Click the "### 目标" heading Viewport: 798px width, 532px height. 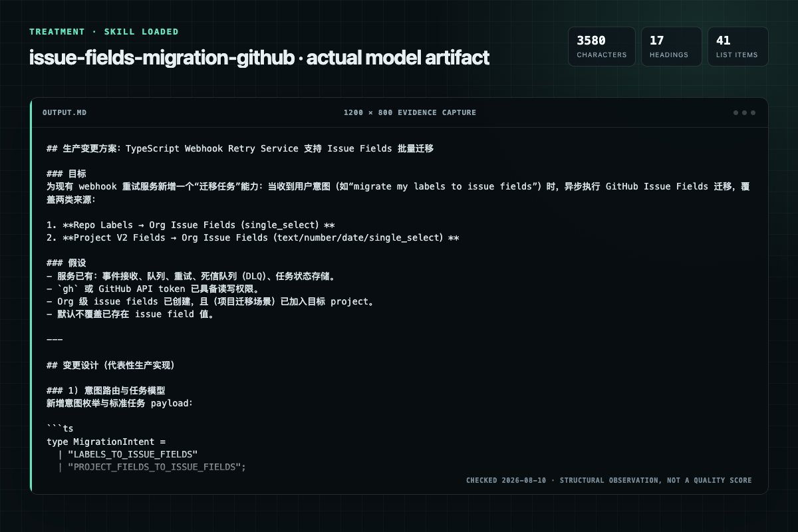point(66,174)
